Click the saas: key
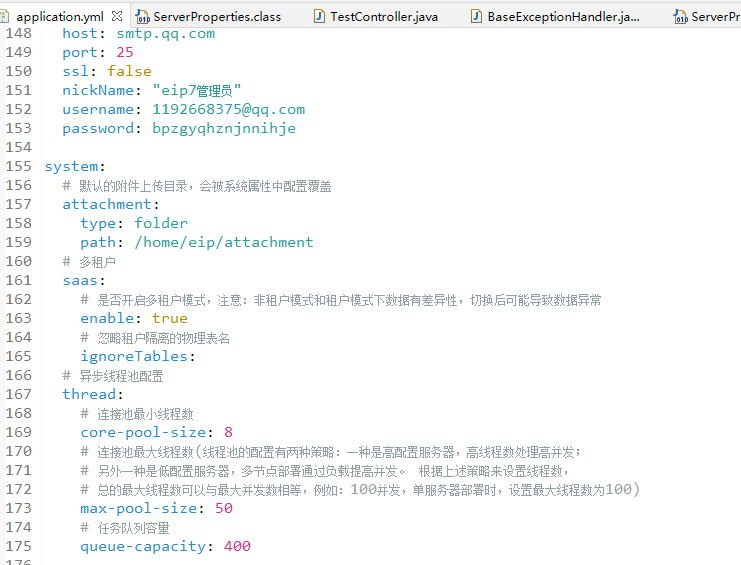The image size is (741, 565). point(84,281)
